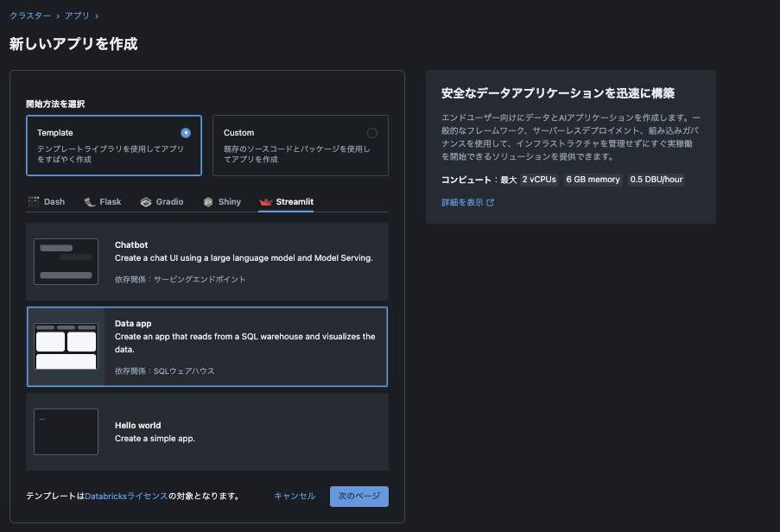Select the Hello world template card
The width and height of the screenshot is (780, 532).
pyautogui.click(x=207, y=431)
